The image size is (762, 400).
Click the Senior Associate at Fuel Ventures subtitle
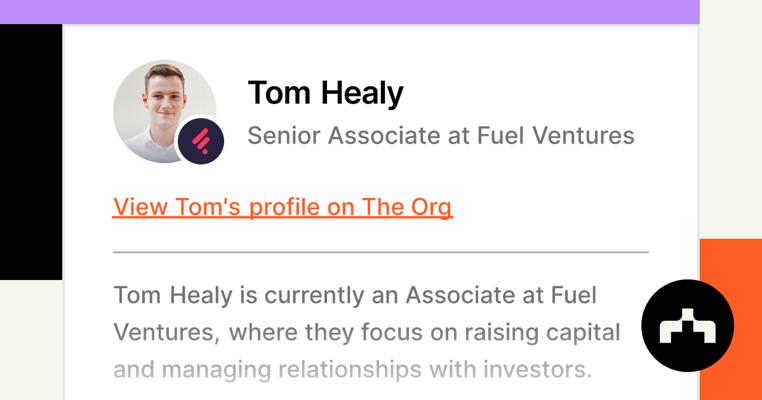[440, 135]
